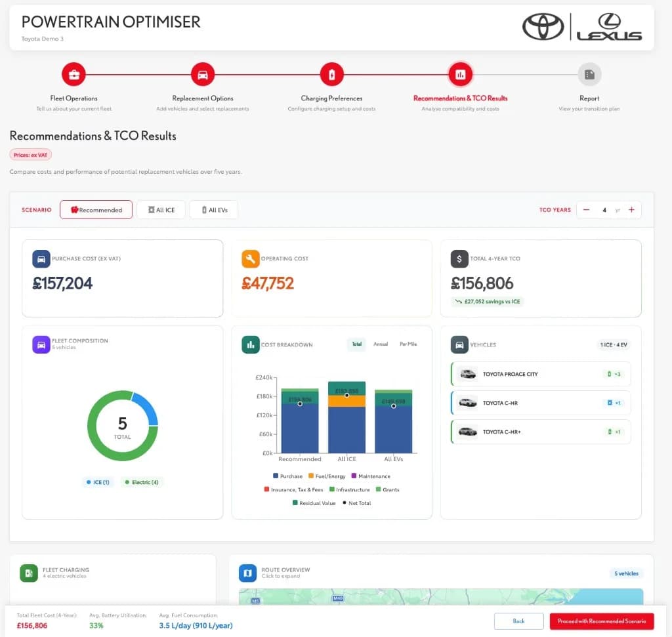The width and height of the screenshot is (672, 637).
Task: Click the Total 4-Year TCO dollar icon
Action: (x=459, y=258)
